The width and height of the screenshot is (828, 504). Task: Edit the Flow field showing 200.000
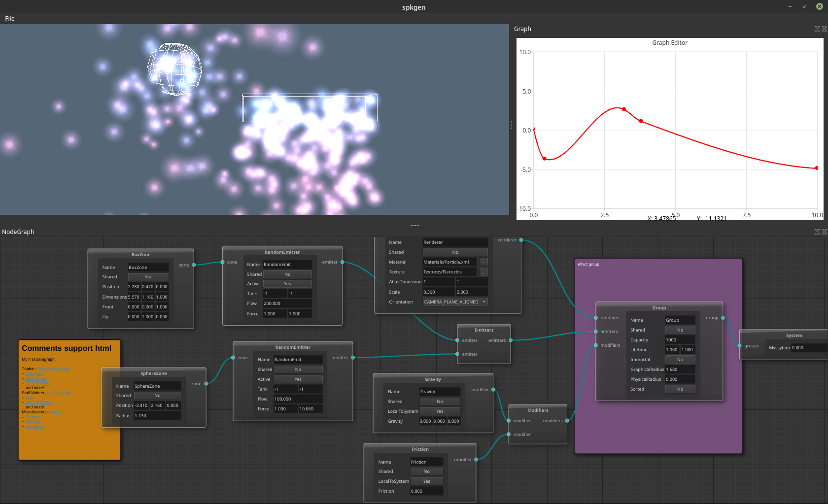[x=287, y=303]
